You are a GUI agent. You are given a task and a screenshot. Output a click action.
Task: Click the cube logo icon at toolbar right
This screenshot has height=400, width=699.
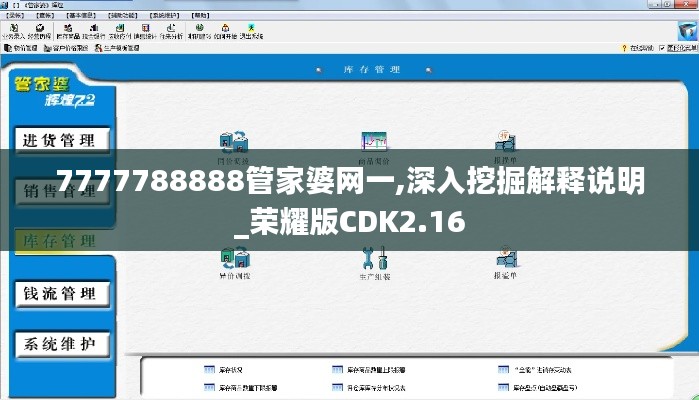[687, 31]
